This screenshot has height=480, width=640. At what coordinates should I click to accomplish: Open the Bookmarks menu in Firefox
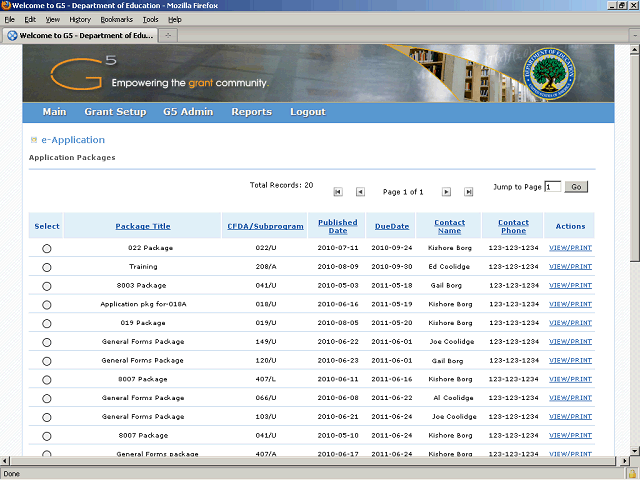point(115,19)
